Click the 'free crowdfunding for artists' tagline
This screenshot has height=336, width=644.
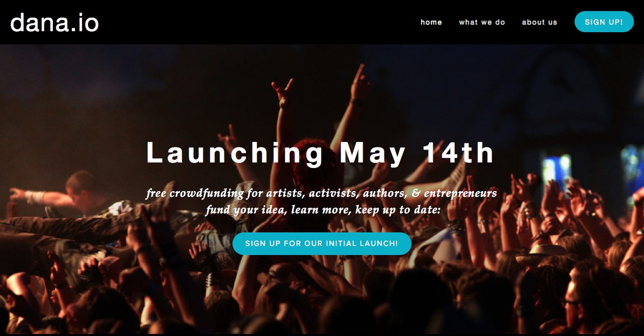click(321, 193)
